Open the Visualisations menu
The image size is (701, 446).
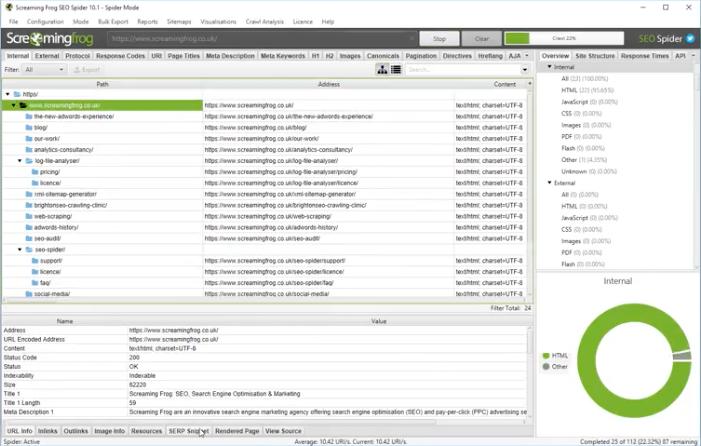pos(218,21)
